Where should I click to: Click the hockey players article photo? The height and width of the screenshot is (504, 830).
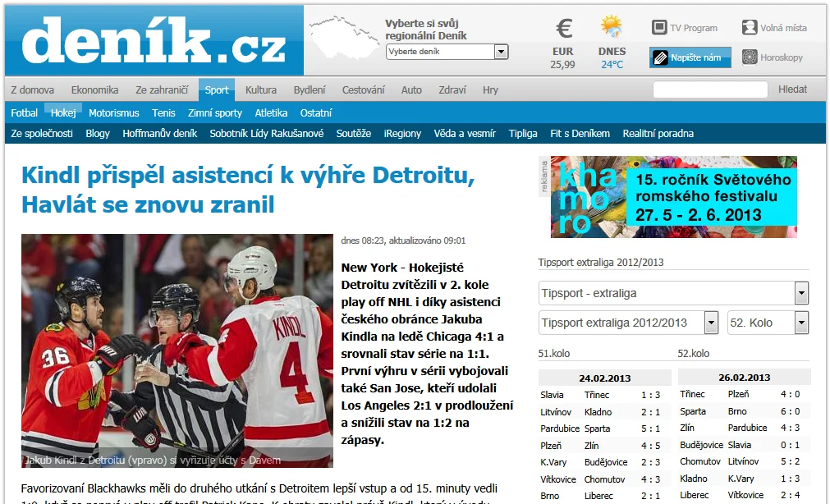coord(177,351)
